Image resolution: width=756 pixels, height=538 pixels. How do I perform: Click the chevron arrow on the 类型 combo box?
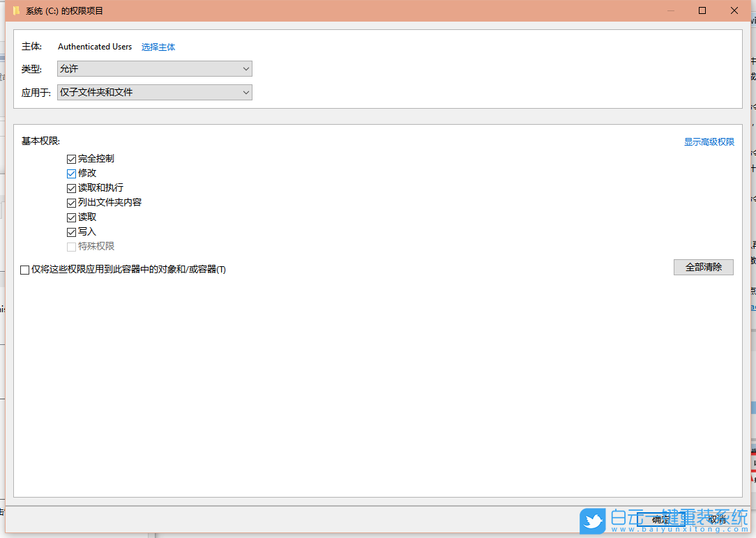pos(245,68)
